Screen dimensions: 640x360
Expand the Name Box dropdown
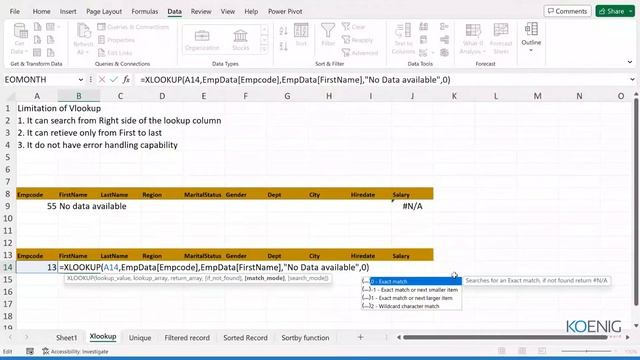(x=80, y=80)
